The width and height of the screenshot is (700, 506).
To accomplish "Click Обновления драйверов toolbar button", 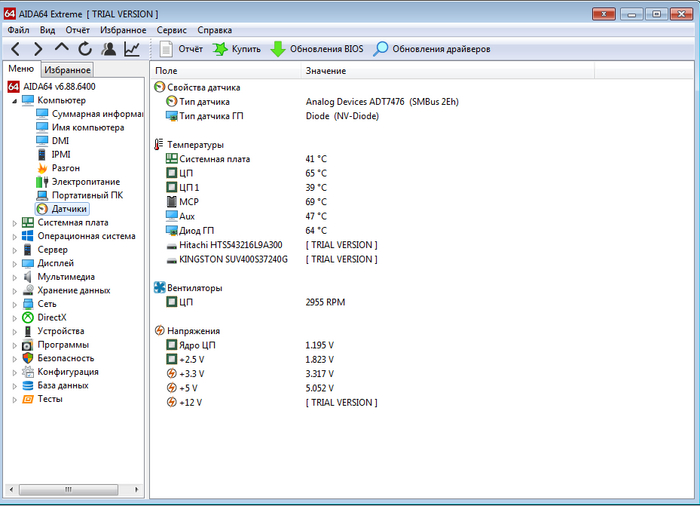I will [x=431, y=49].
